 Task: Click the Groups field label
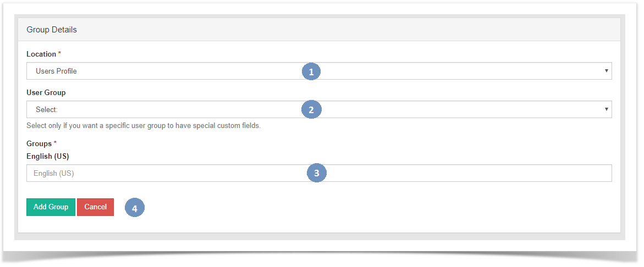click(x=39, y=143)
